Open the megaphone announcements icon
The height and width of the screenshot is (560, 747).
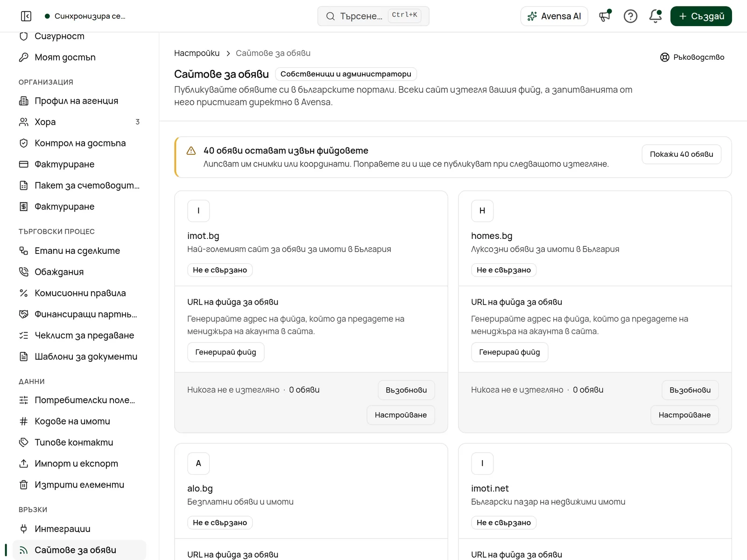point(605,16)
